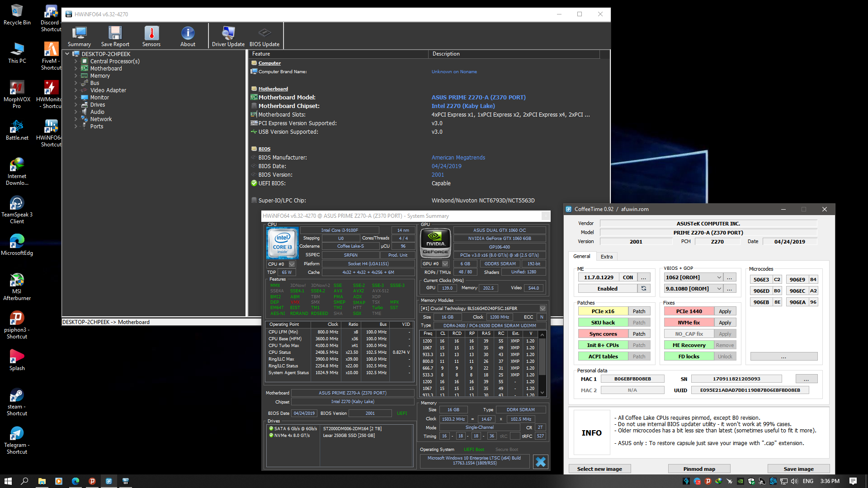Launch Driver Update from the toolbar
Image resolution: width=868 pixels, height=488 pixels.
(228, 36)
